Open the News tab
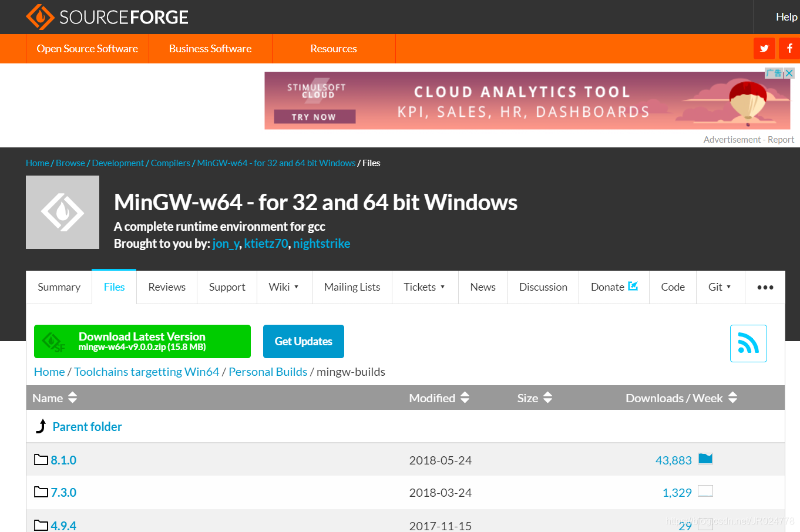This screenshot has width=800, height=532. pyautogui.click(x=483, y=287)
